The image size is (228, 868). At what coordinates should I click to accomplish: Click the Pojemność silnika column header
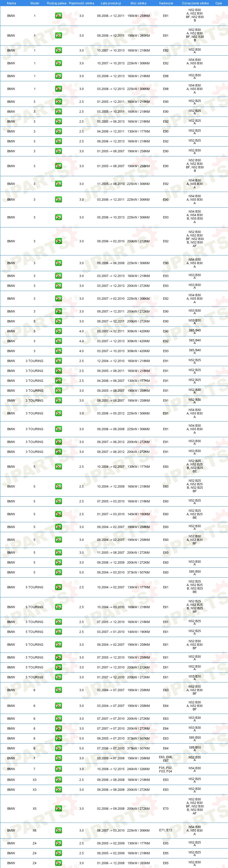pyautogui.click(x=81, y=3)
